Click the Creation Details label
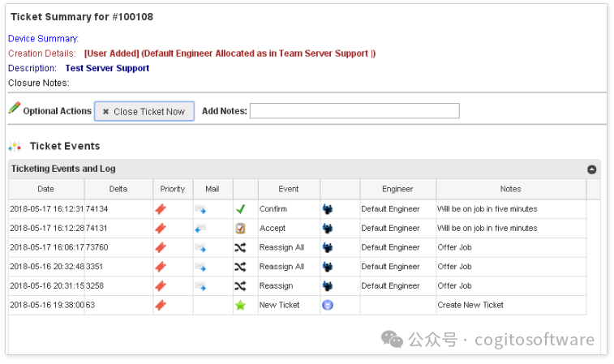The height and width of the screenshot is (364, 614). point(42,54)
